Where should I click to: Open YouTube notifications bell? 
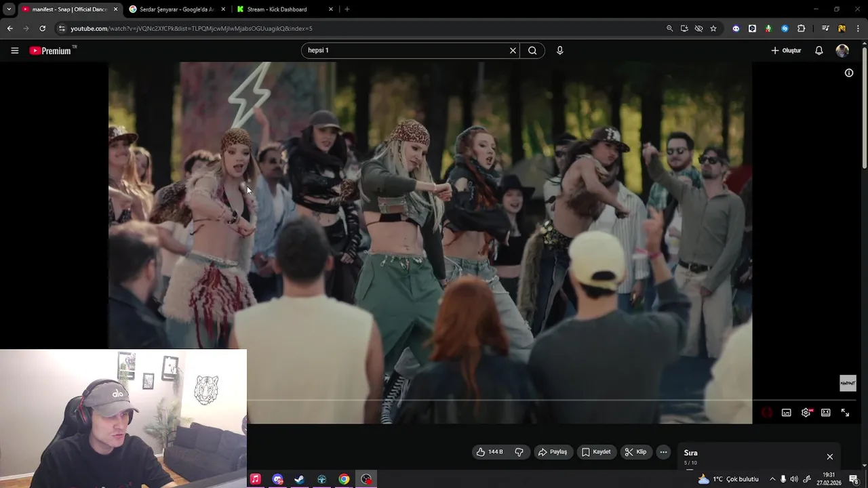819,50
